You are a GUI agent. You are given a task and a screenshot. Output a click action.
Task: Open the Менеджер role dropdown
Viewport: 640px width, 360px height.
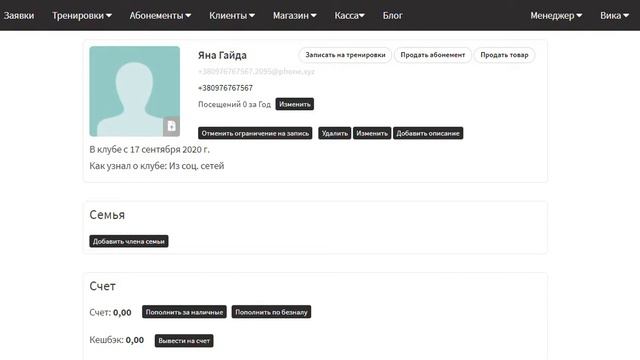click(x=556, y=16)
